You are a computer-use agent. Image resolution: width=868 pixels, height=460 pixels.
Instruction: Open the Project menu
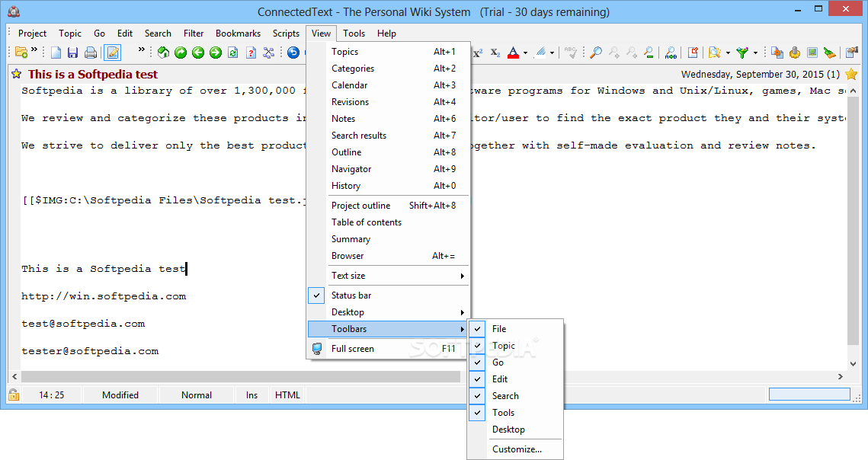32,34
